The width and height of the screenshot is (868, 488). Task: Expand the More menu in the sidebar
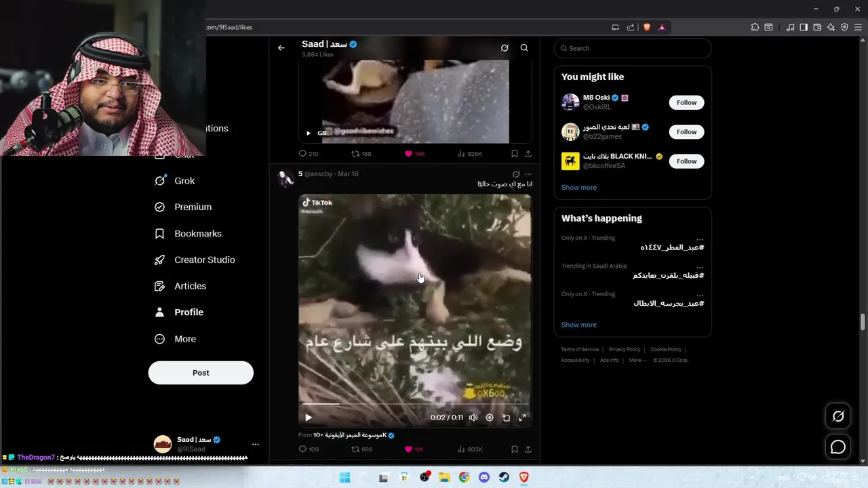[175, 339]
